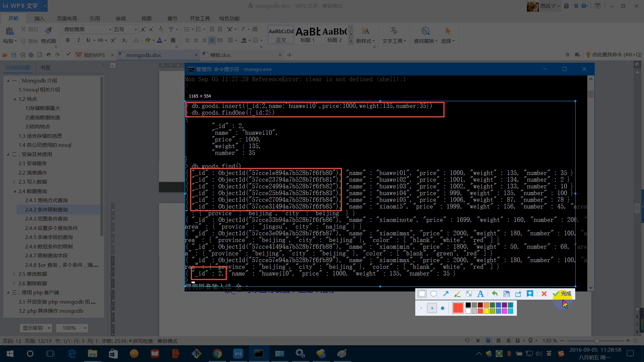This screenshot has height=362, width=644.
Task: Select the medium brush size dot
Action: click(x=432, y=308)
